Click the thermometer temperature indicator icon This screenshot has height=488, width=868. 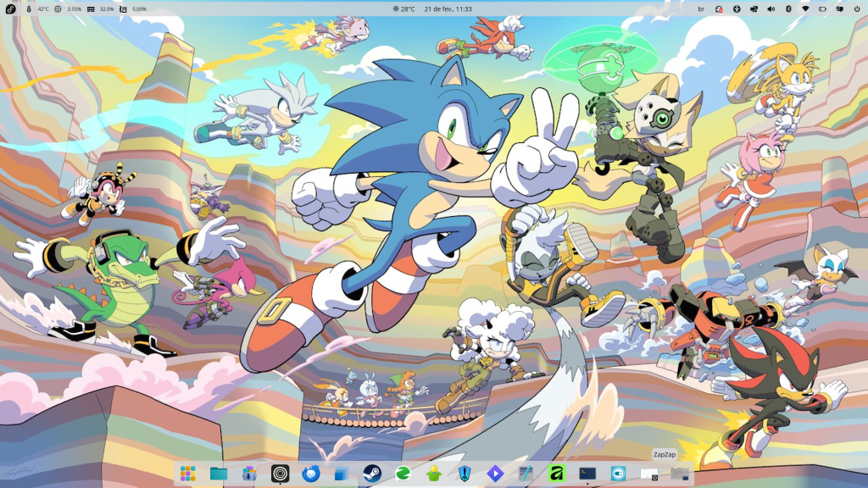coord(29,8)
